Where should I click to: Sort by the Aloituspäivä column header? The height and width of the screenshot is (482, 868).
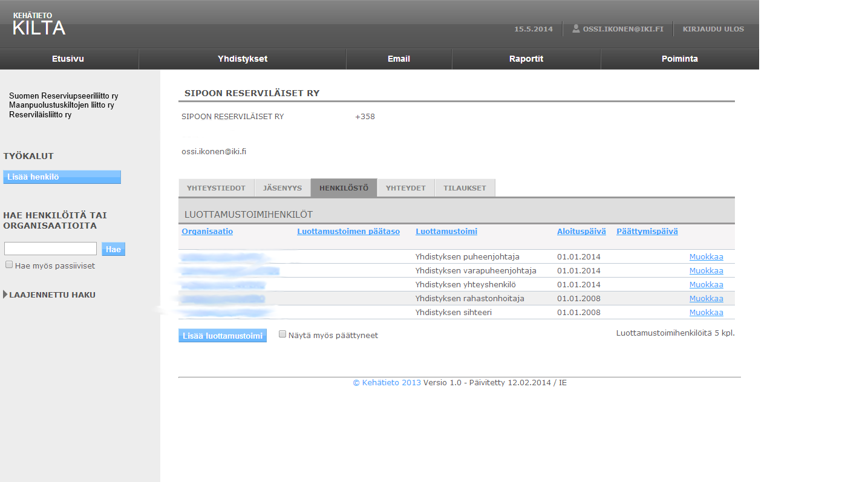(581, 232)
